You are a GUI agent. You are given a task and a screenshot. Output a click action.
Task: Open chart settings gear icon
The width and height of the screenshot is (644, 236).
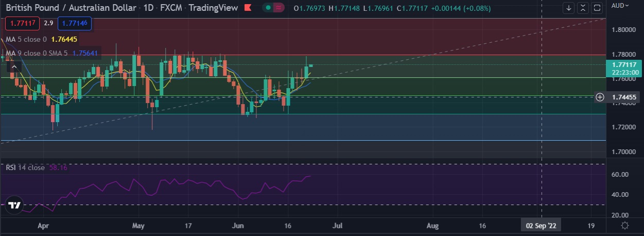pyautogui.click(x=625, y=226)
